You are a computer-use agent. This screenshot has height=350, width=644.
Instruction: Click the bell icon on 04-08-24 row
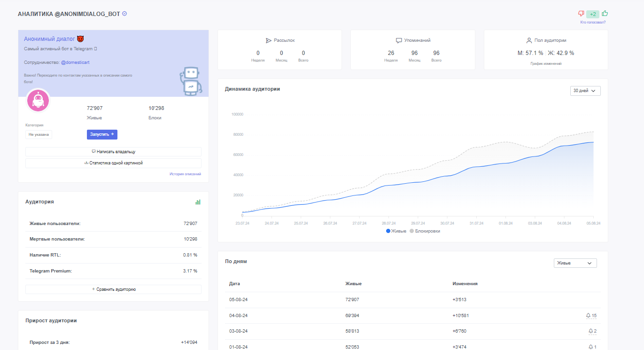(x=589, y=316)
